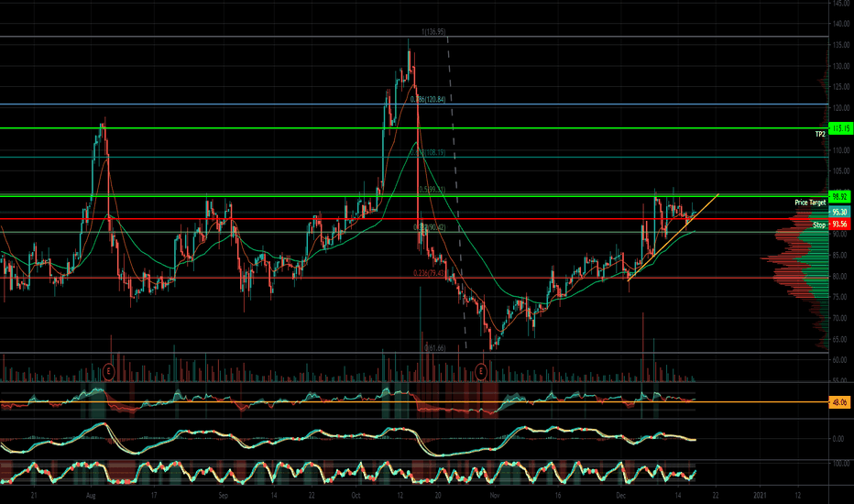Click the 80.00 price axis tick

(841, 276)
